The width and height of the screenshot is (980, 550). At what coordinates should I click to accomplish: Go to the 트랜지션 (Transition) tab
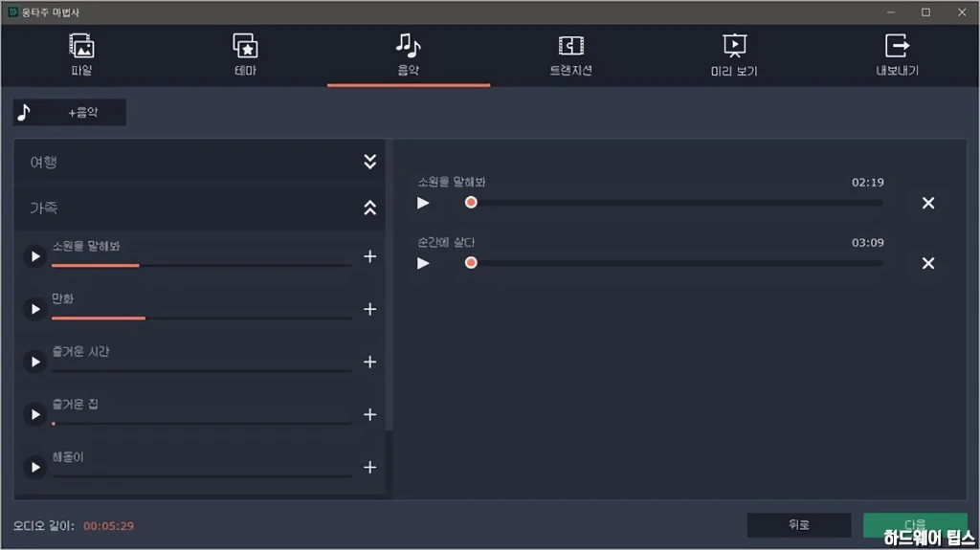click(570, 55)
